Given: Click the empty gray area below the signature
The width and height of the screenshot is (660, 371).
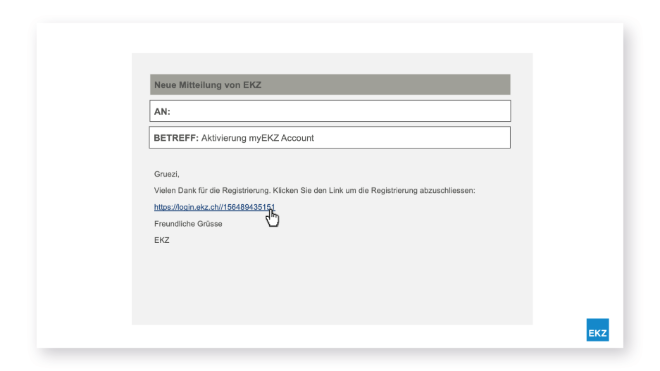Looking at the screenshot, I should click(x=332, y=284).
